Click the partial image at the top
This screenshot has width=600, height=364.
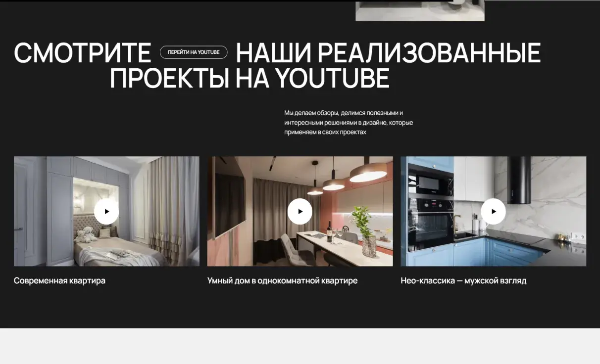click(420, 11)
